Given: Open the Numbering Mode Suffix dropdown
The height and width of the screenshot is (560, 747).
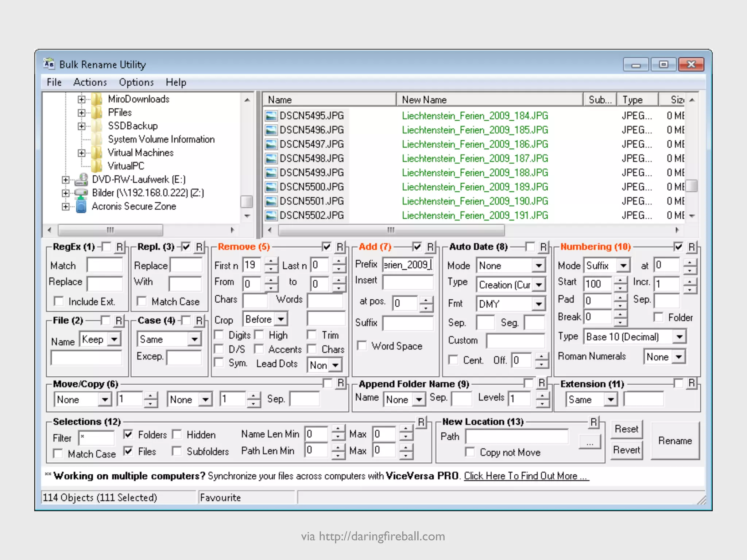Looking at the screenshot, I should click(x=623, y=265).
